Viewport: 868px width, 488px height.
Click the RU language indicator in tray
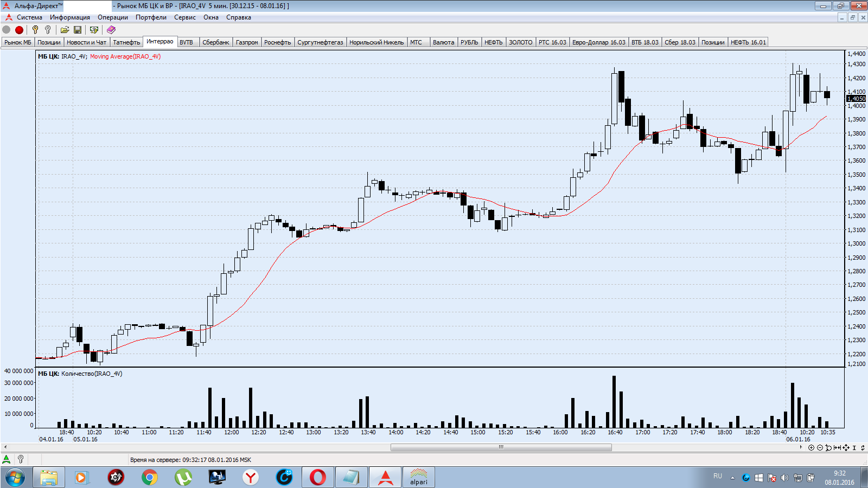(718, 476)
